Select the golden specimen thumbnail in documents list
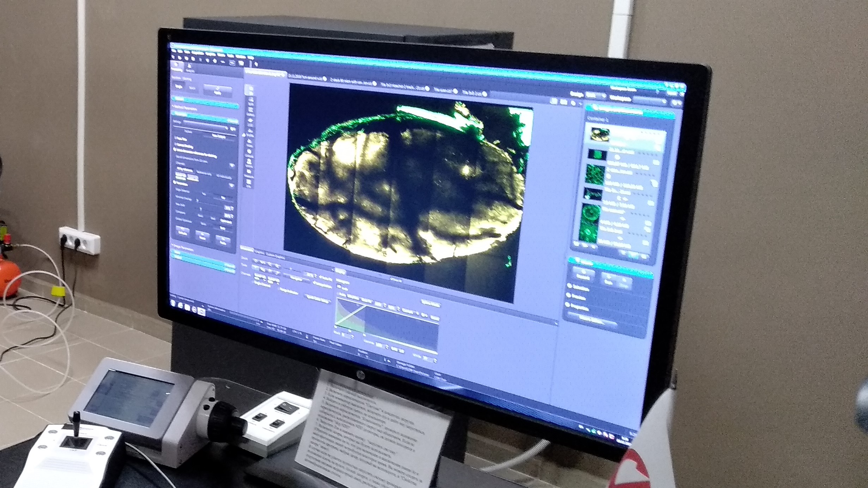The width and height of the screenshot is (868, 488). click(x=600, y=135)
